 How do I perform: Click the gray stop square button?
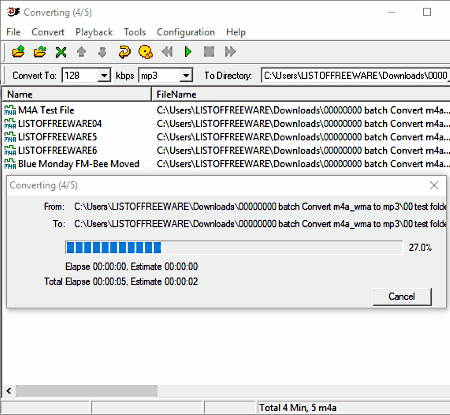click(209, 52)
